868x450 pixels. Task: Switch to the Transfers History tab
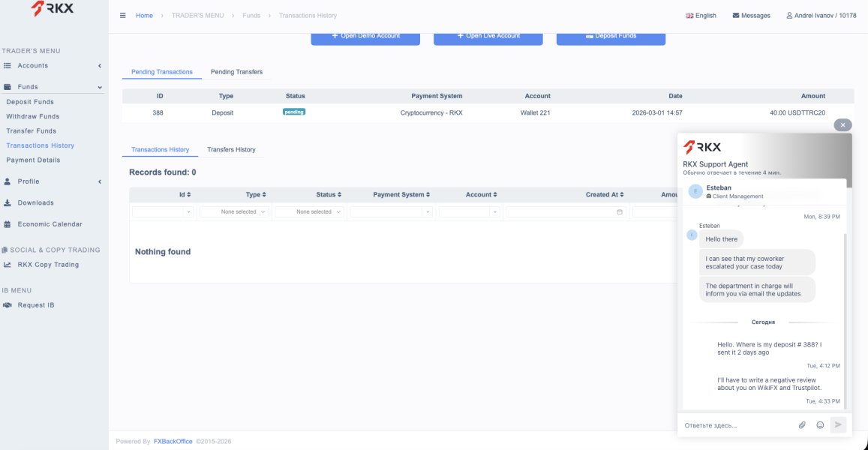click(x=231, y=150)
